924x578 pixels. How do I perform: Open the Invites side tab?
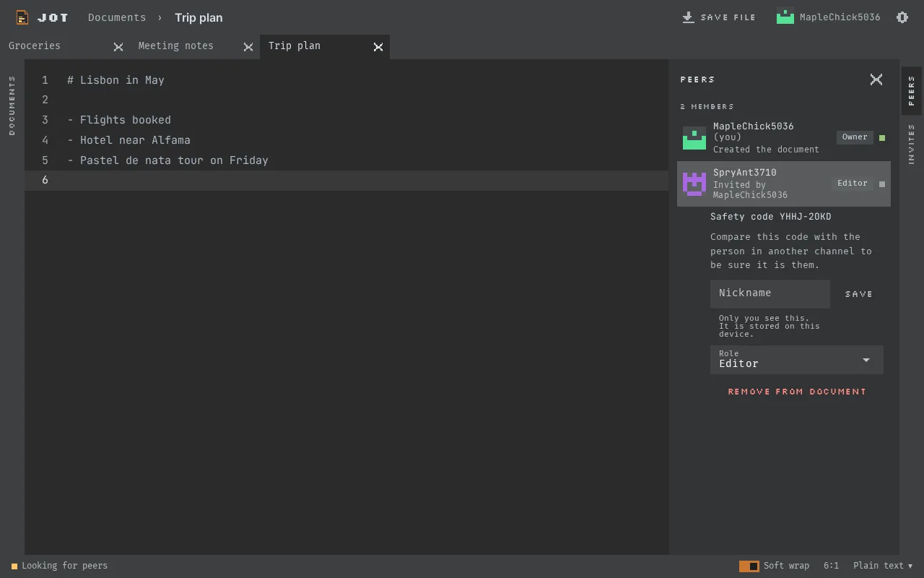point(912,144)
